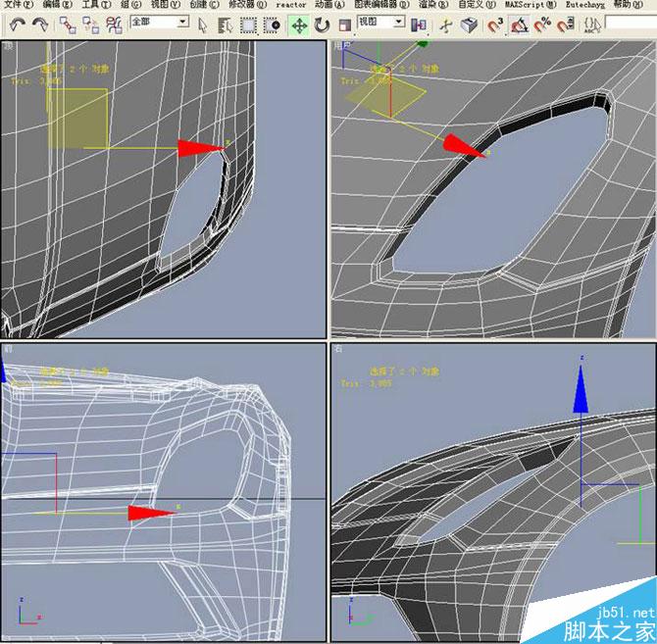Toggle the Angle Snap button
This screenshot has width=657, height=644.
(x=519, y=25)
